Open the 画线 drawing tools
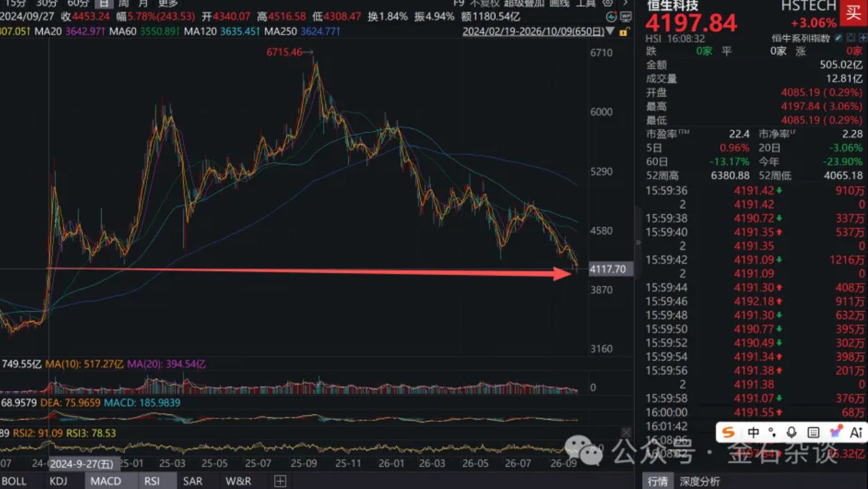 [x=559, y=3]
